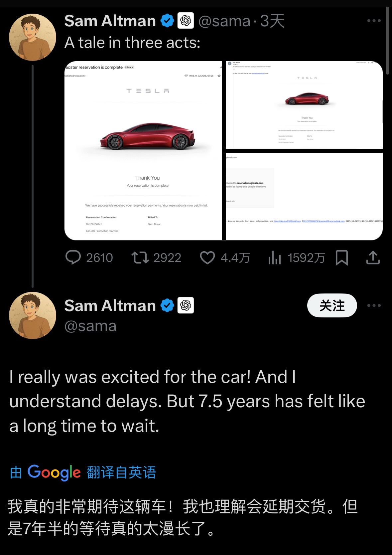The width and height of the screenshot is (392, 555).
Task: Tap the blue verified badge on the first tweet
Action: tap(167, 21)
